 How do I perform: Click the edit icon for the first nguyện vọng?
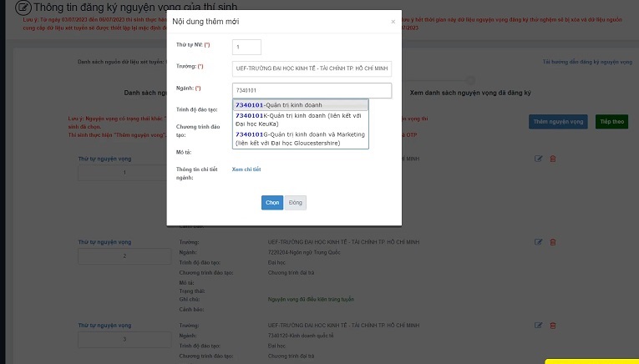(x=538, y=159)
